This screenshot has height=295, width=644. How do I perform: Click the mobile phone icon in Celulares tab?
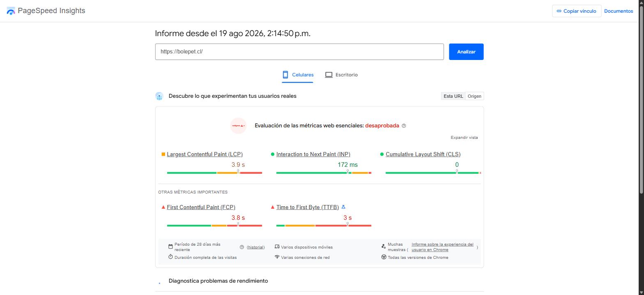pyautogui.click(x=285, y=75)
